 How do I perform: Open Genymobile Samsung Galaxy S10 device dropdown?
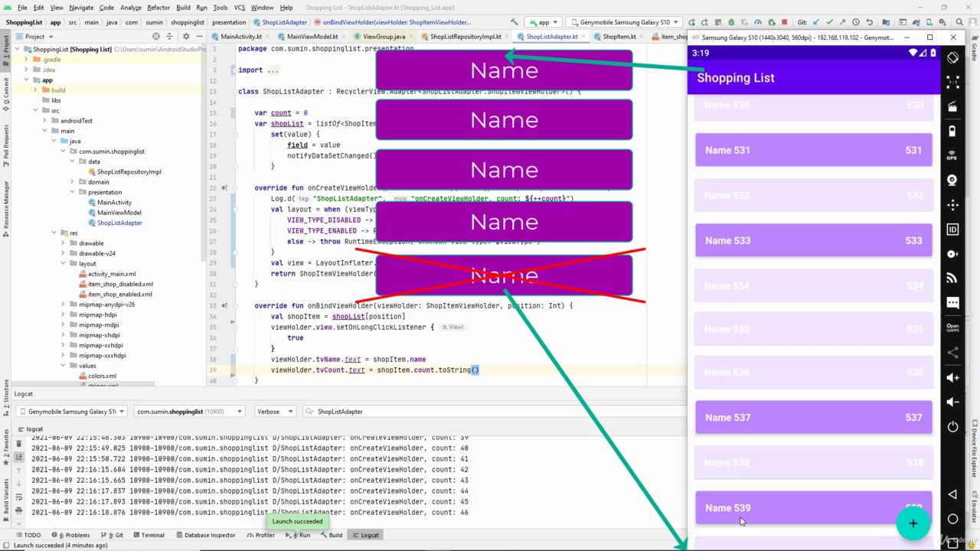click(x=625, y=22)
